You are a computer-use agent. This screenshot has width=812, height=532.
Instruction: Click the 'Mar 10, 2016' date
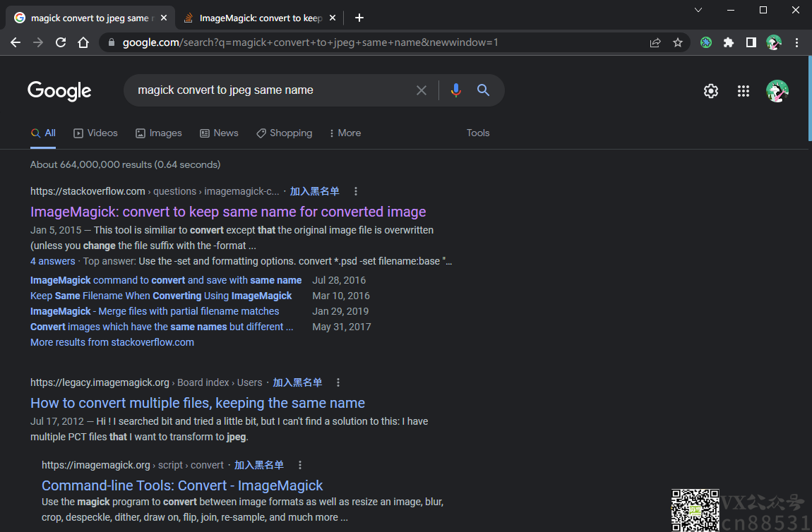coord(341,296)
